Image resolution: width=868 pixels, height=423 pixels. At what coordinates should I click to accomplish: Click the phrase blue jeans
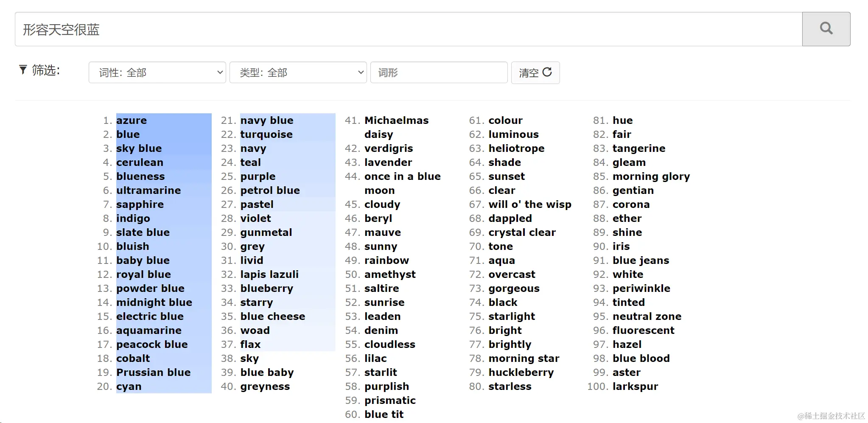coord(641,260)
